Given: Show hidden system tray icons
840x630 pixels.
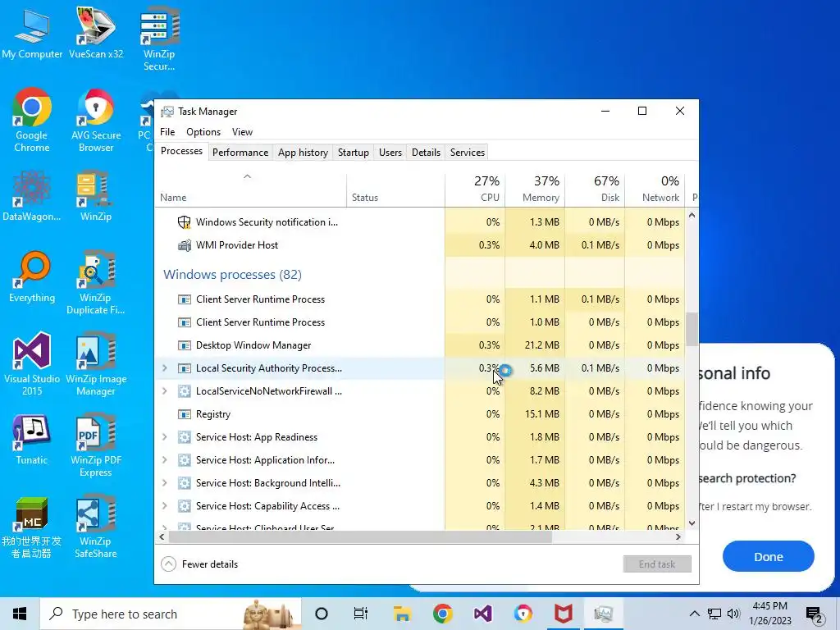Looking at the screenshot, I should (694, 614).
